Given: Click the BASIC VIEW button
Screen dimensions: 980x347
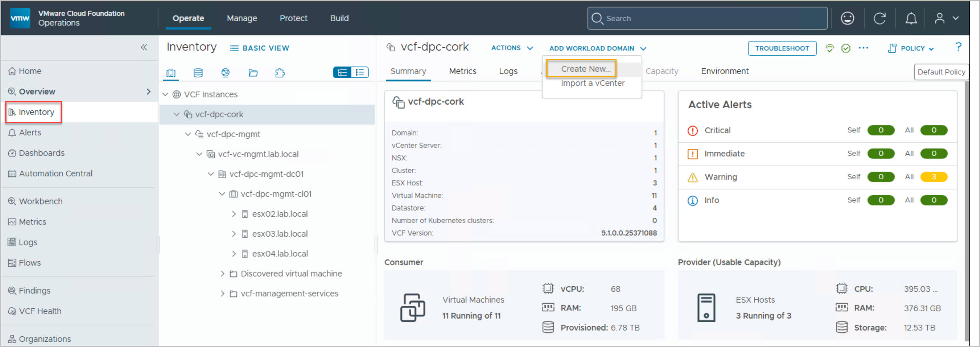Looking at the screenshot, I should tap(260, 48).
